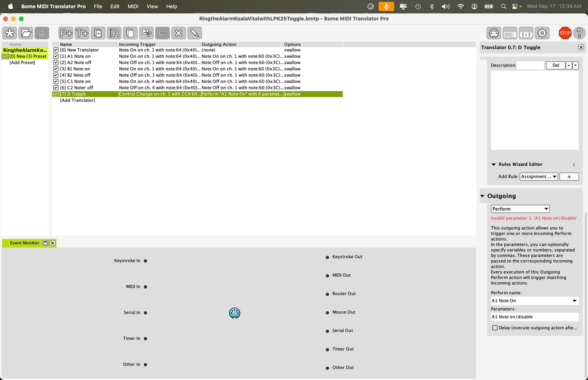The image size is (588, 380).
Task: Close the Event Monitor panel
Action: point(53,243)
